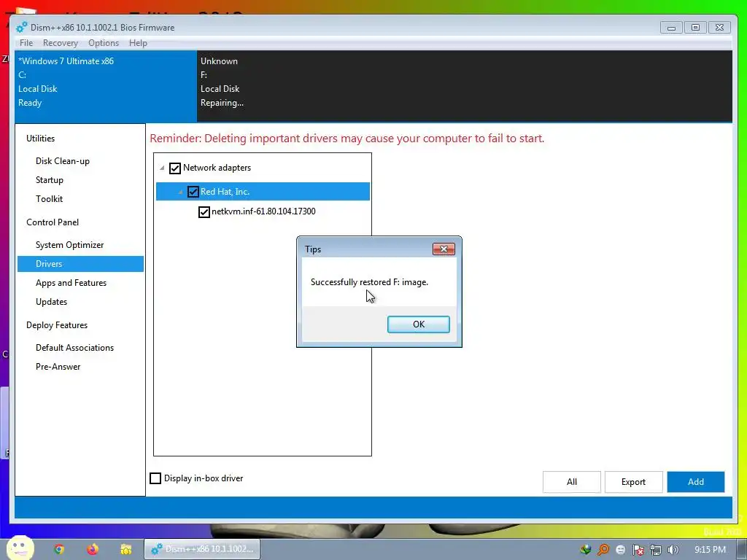Open the Startup section

[49, 180]
